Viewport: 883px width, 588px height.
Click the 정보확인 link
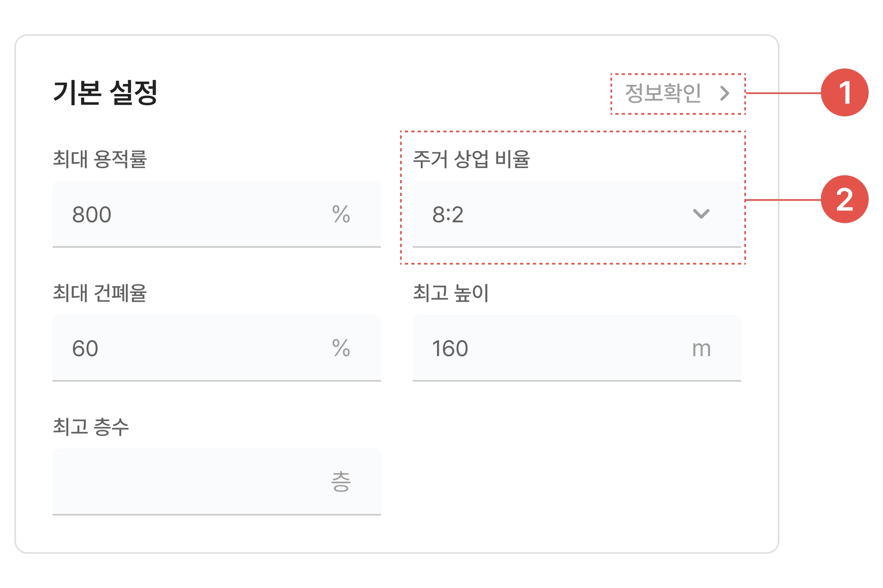663,93
